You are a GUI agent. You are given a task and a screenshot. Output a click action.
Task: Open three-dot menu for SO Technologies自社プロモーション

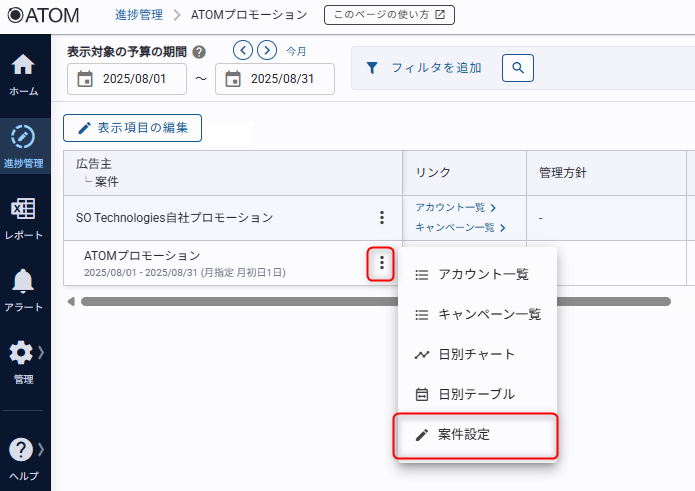(381, 217)
